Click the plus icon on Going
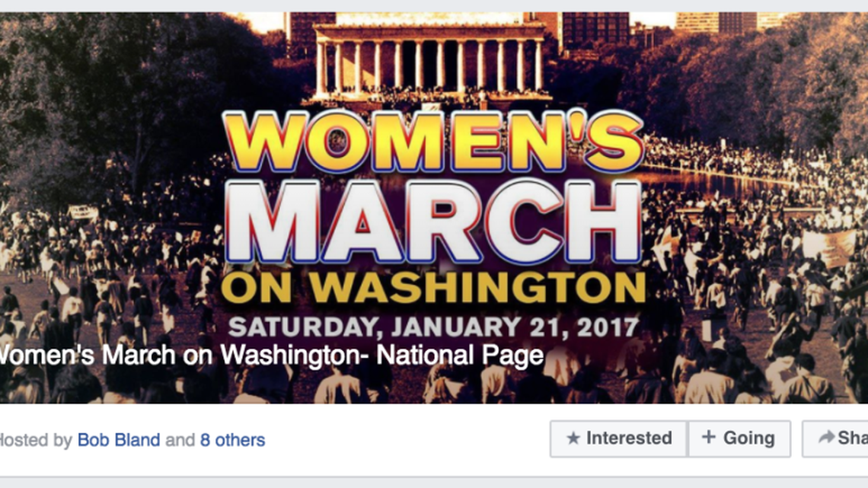Viewport: 868px width, 488px height. (708, 437)
